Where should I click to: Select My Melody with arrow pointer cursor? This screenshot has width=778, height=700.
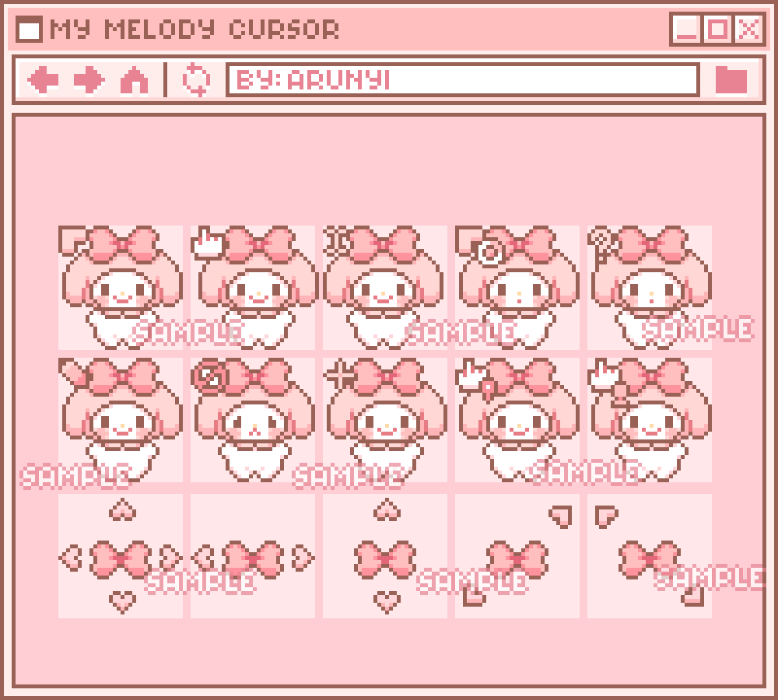coord(121,288)
